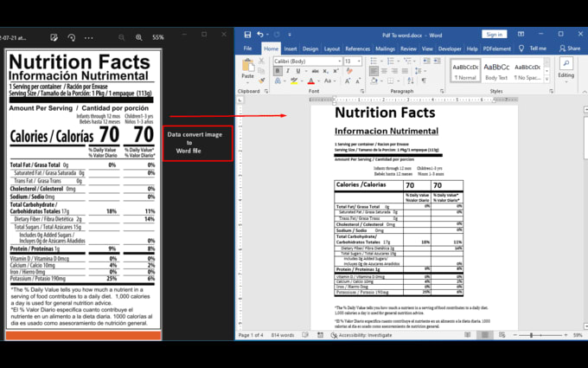This screenshot has width=588, height=368.
Task: Rotate image in photo viewer
Action: pyautogui.click(x=71, y=37)
